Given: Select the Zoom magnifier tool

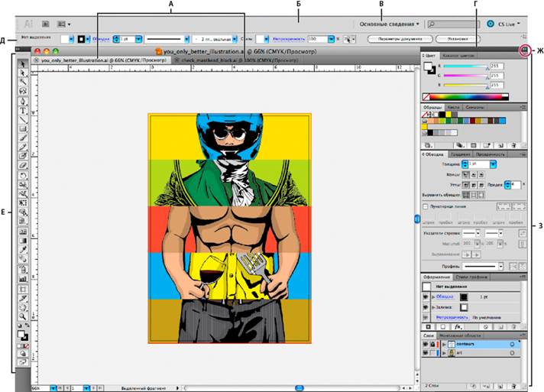Looking at the screenshot, I should pyautogui.click(x=23, y=316).
